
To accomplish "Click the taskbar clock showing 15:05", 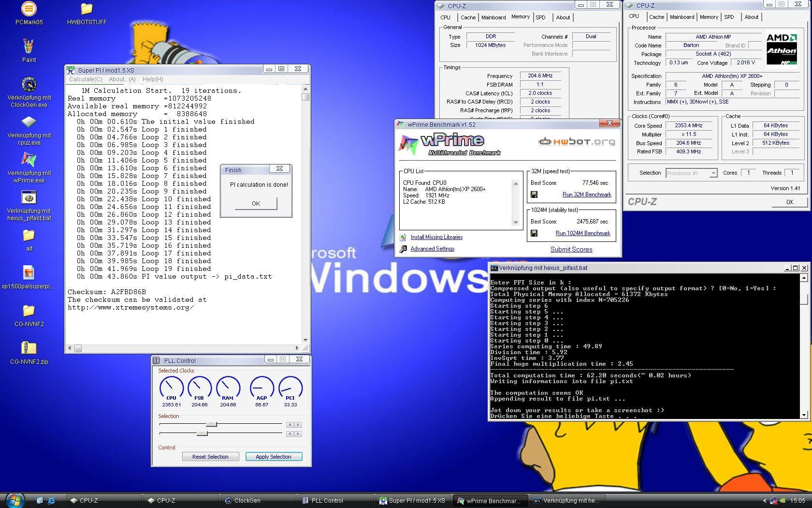I will 797,501.
